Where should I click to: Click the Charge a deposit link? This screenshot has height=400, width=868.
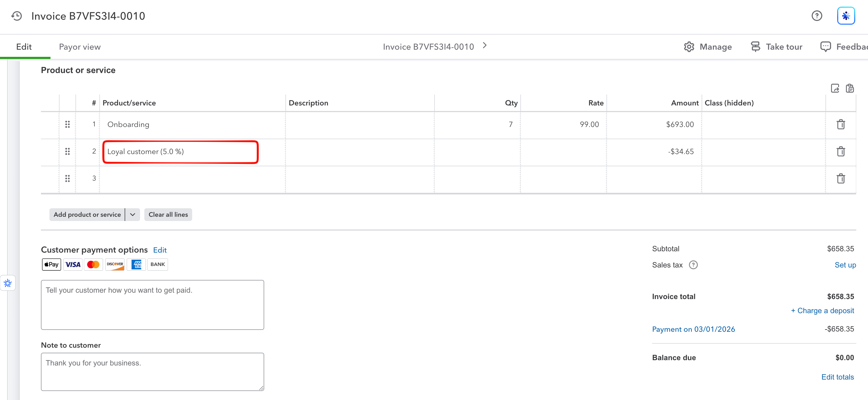pos(822,310)
